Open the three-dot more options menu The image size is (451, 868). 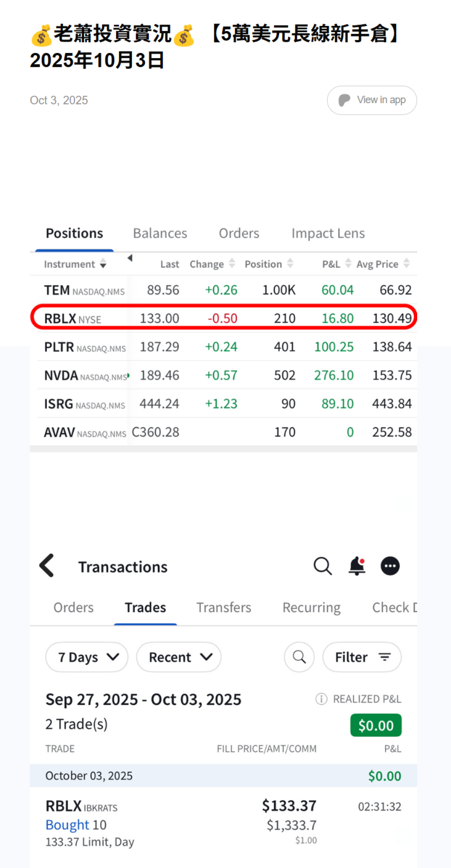coord(390,566)
